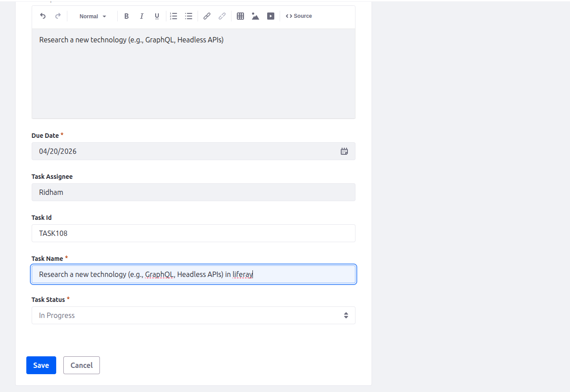Click into the rich text description area
The height and width of the screenshot is (392, 570).
click(x=194, y=74)
